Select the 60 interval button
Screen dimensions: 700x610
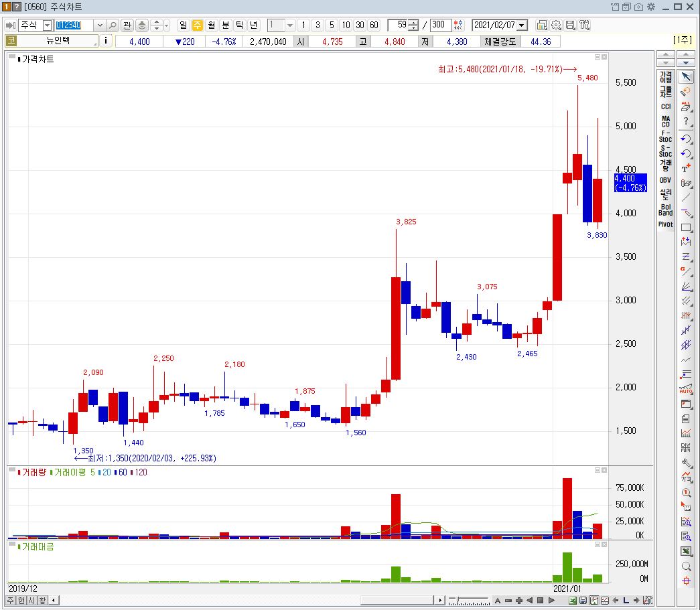[x=374, y=25]
